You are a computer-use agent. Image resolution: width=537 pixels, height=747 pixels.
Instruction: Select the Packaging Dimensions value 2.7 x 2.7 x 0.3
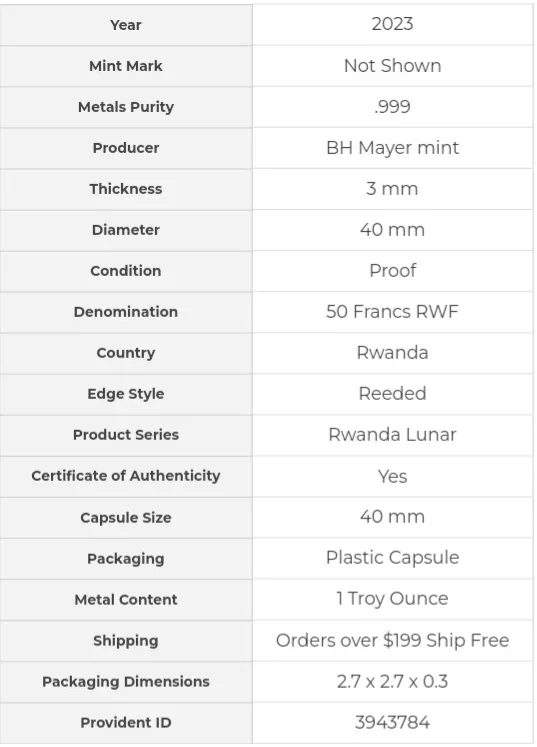pyautogui.click(x=392, y=682)
